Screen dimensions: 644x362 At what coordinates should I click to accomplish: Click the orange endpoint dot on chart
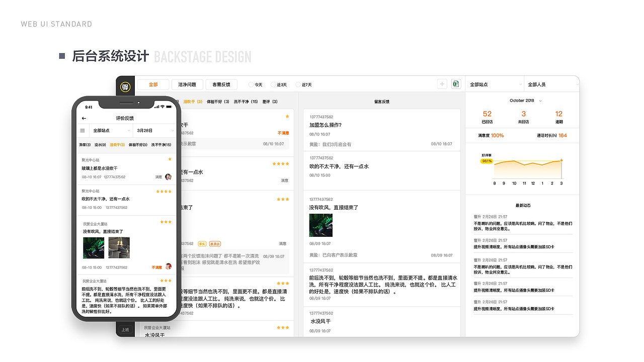(x=561, y=160)
